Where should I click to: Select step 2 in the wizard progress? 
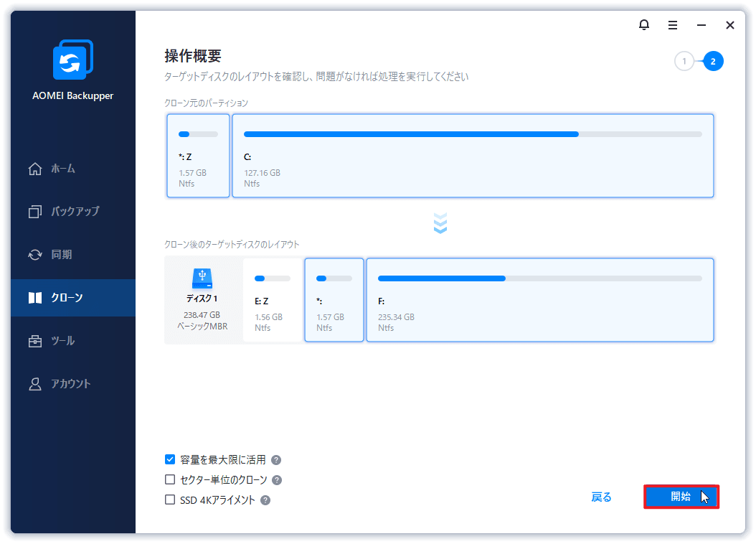click(712, 61)
